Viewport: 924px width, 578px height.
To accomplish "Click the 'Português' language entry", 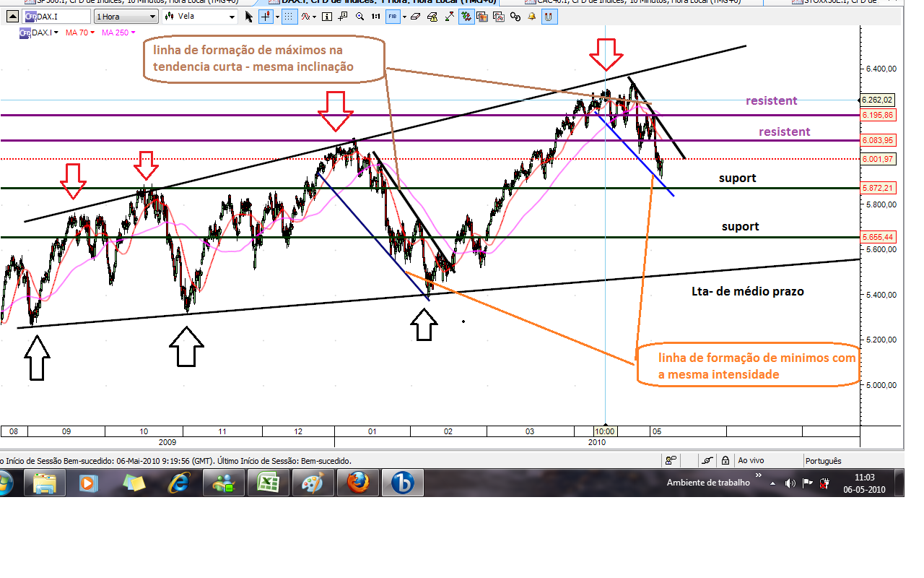I will tap(823, 460).
